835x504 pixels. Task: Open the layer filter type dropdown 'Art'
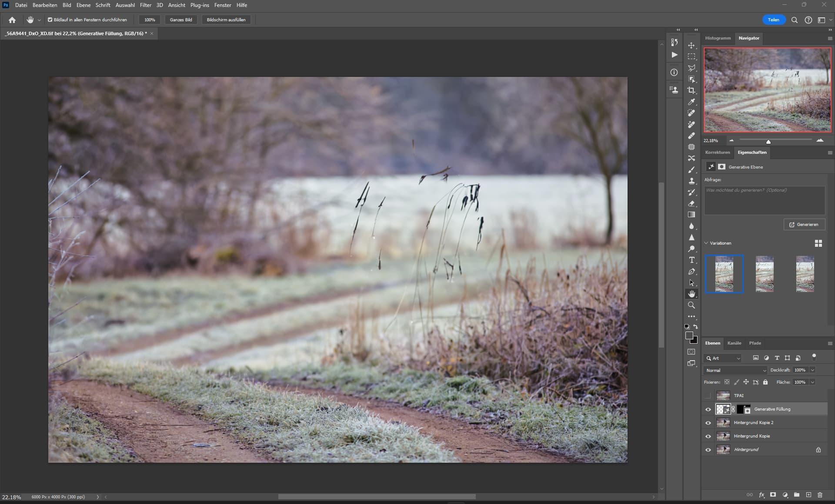723,358
